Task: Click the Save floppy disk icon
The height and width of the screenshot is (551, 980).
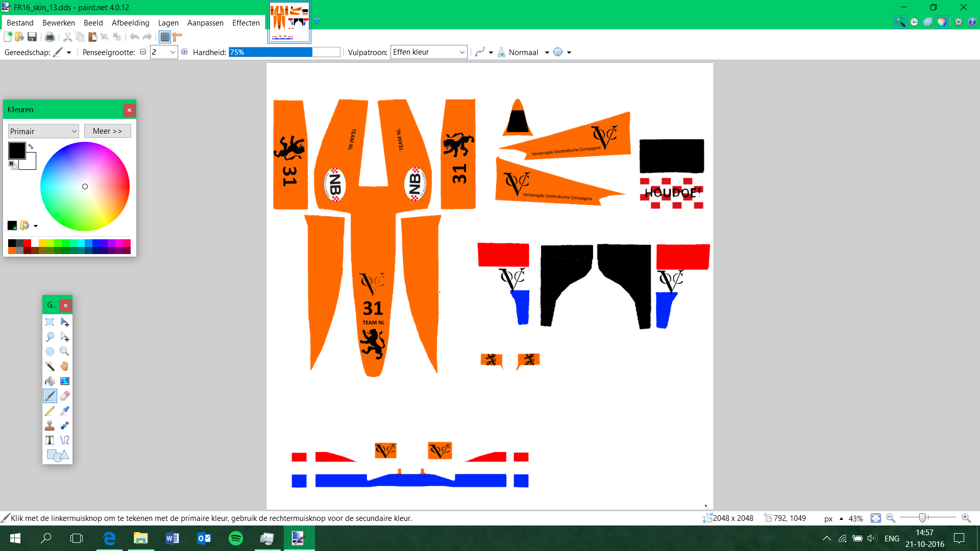Action: [x=32, y=37]
